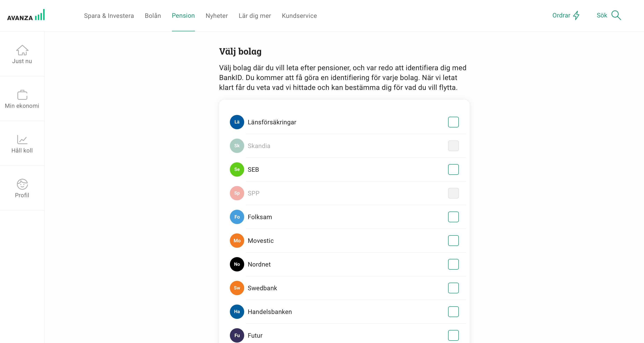Image resolution: width=644 pixels, height=343 pixels.
Task: Open the Nyheter link
Action: pos(216,16)
